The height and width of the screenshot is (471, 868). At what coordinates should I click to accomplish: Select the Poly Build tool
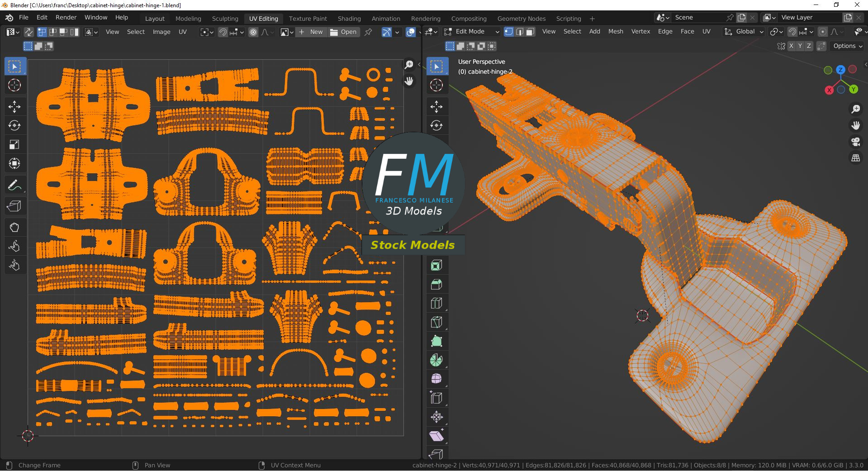(436, 341)
